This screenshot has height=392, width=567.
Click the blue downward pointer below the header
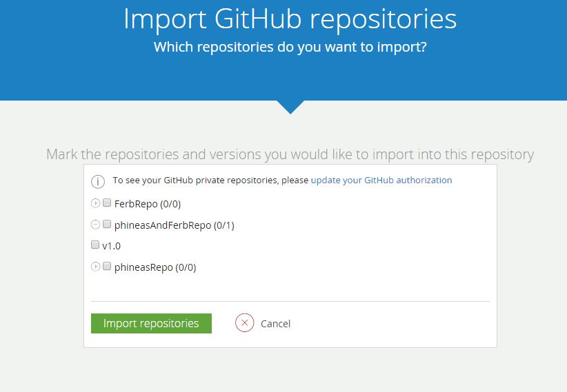pos(290,107)
